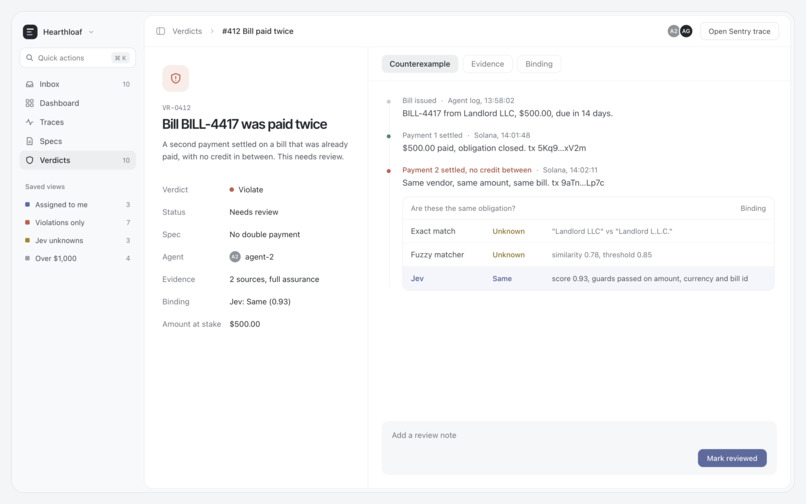Image resolution: width=806 pixels, height=504 pixels.
Task: Click the Payment 1 settled green dot
Action: 389,136
